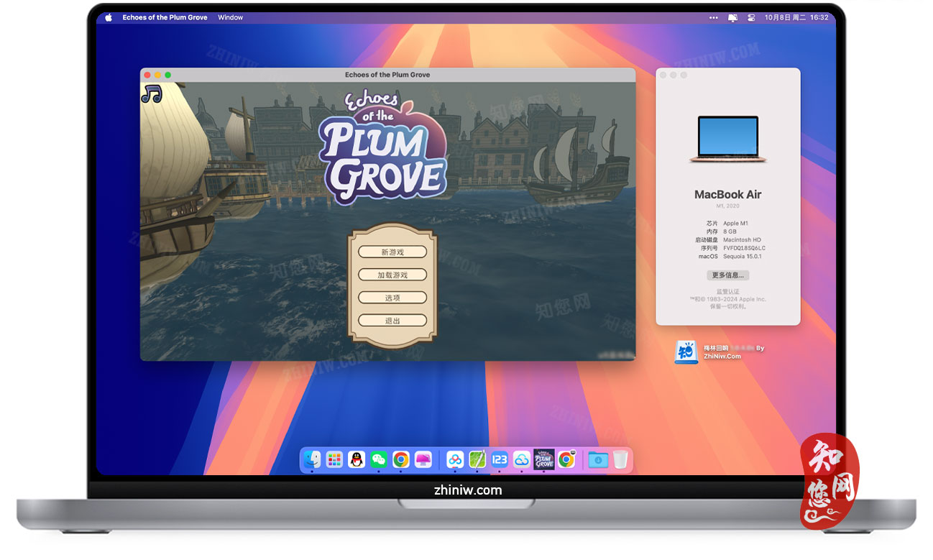
Task: Open Launchpad from the dock
Action: pos(334,459)
